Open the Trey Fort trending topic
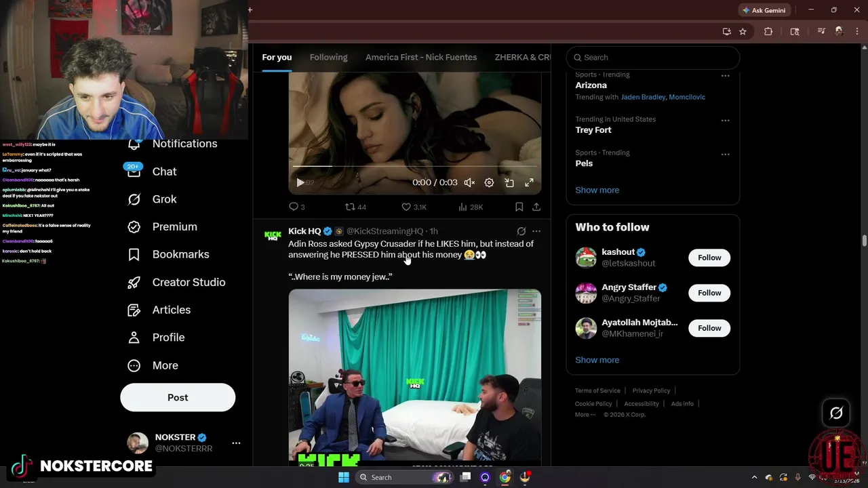This screenshot has width=868, height=488. (593, 130)
